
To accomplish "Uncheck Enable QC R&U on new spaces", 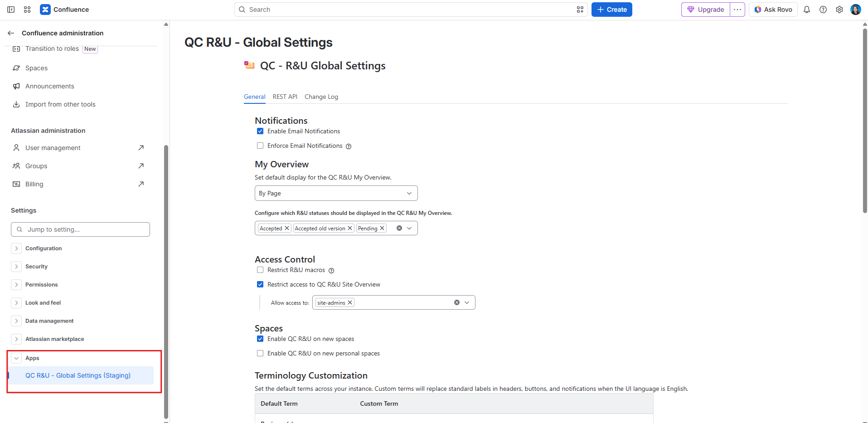I will [x=260, y=339].
